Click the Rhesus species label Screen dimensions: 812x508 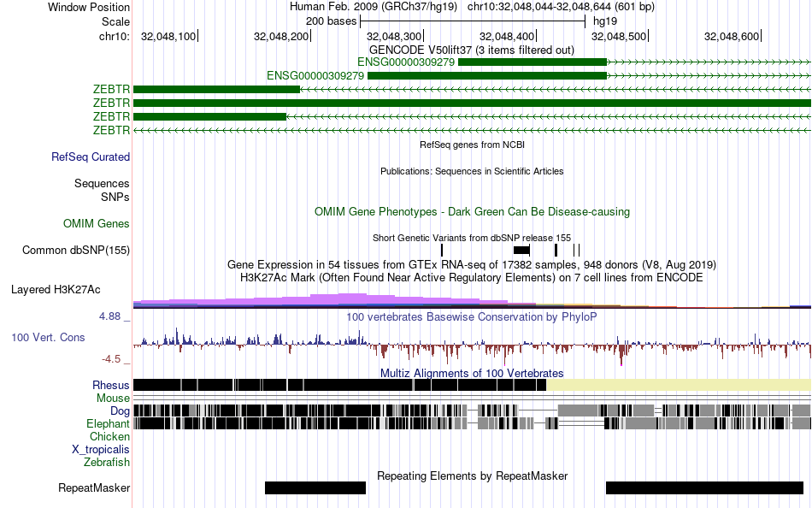point(111,385)
